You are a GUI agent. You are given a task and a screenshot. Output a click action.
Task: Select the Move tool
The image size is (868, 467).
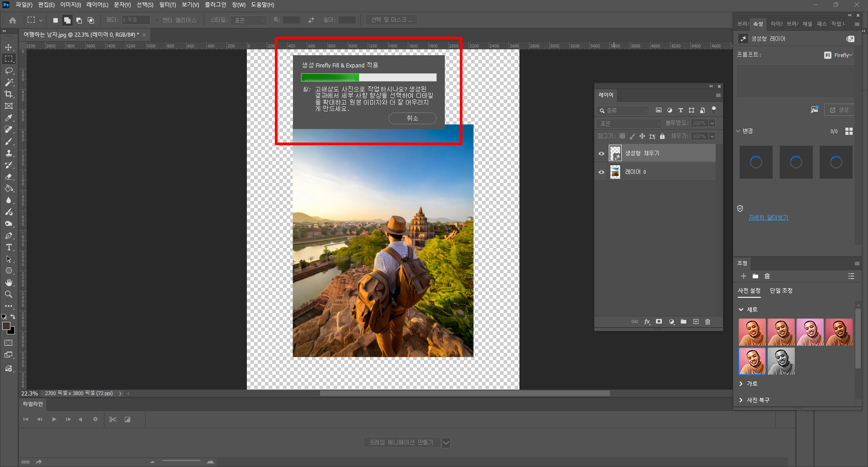pyautogui.click(x=9, y=47)
